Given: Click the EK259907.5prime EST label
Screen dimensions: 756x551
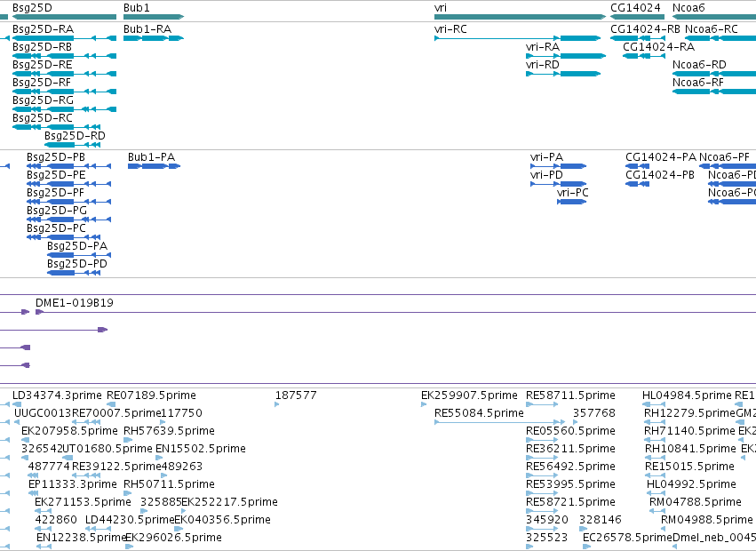Looking at the screenshot, I should tap(469, 395).
